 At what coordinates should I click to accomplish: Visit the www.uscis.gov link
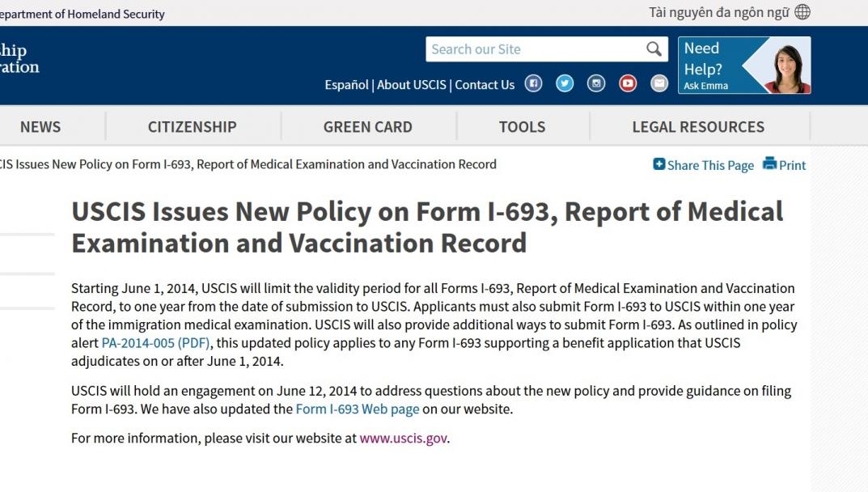click(403, 439)
